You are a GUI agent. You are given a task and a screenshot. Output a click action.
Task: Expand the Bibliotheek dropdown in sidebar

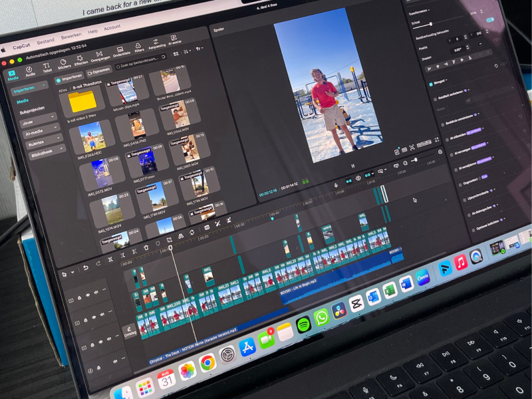pos(45,152)
